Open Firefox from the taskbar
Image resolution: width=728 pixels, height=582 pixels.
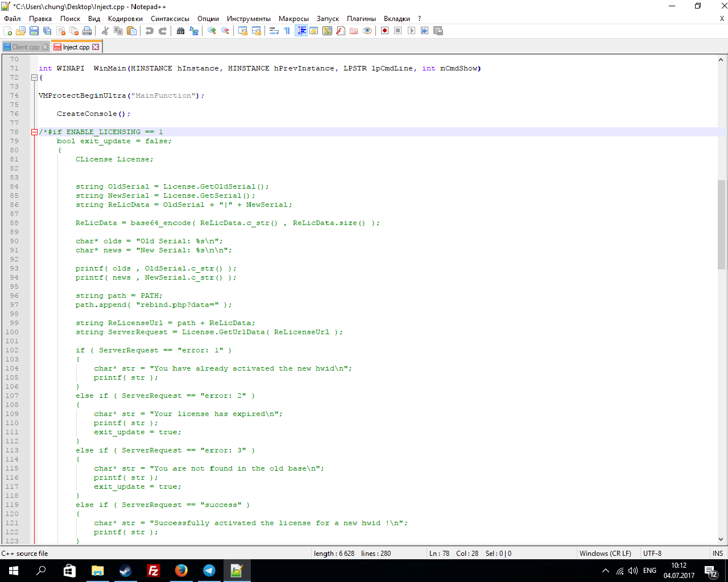tap(181, 571)
